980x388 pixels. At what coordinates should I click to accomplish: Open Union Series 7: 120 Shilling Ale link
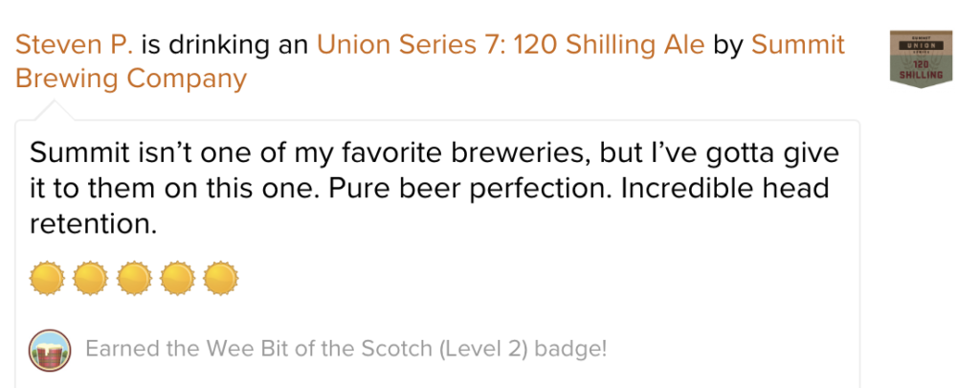511,45
